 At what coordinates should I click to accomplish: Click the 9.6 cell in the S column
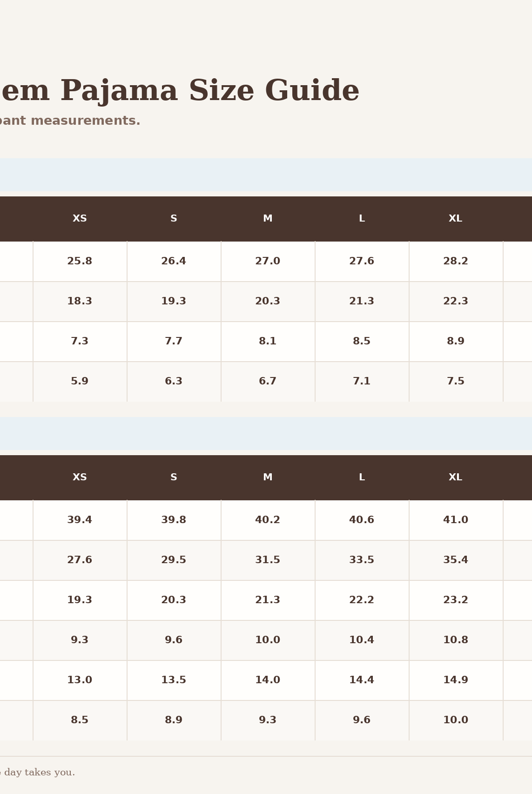coord(174,640)
